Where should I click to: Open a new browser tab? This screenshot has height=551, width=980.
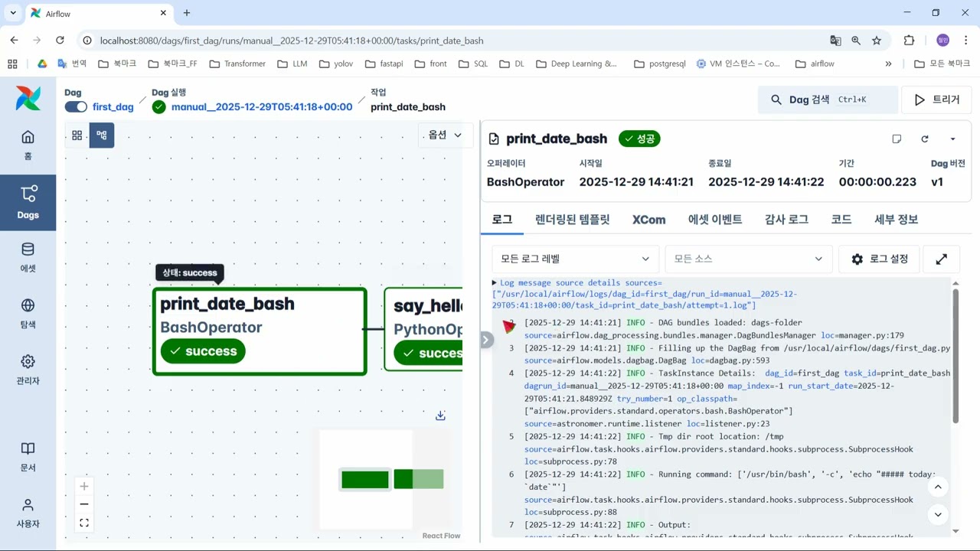point(187,13)
